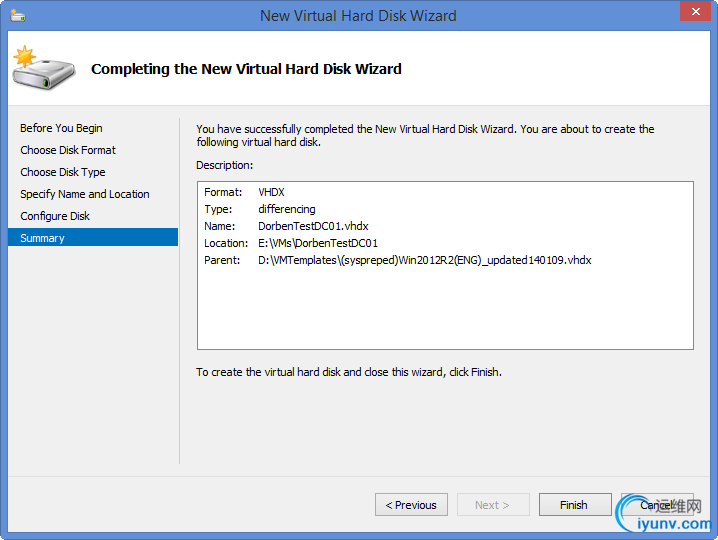718x540 pixels.
Task: Click the wizard title bar disk icon
Action: pyautogui.click(x=18, y=15)
